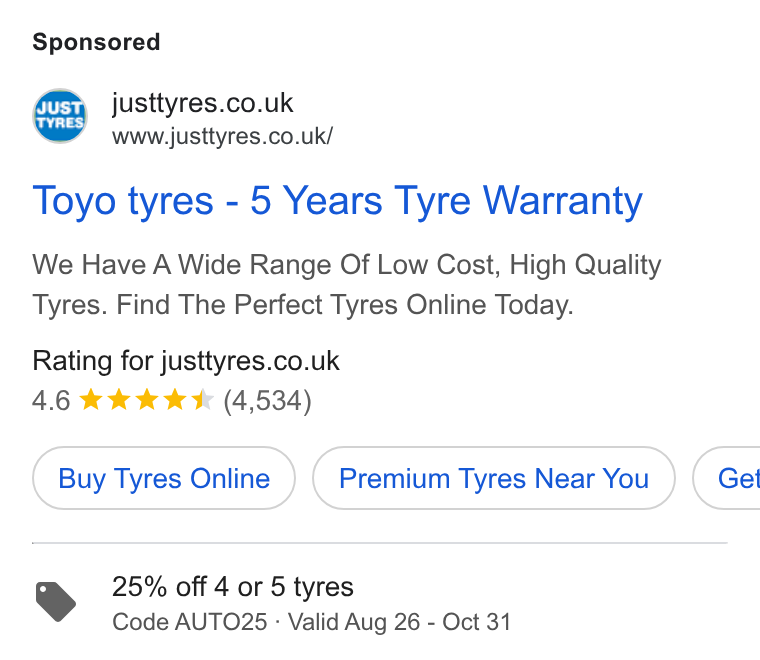Click the five-star rating graphic
Image resolution: width=760 pixels, height=660 pixels.
[146, 401]
